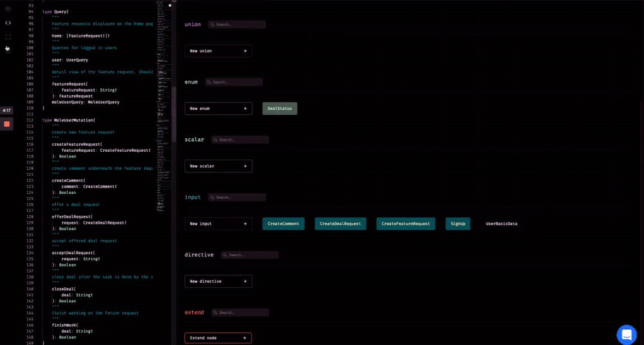Viewport: 644px width, 345px height.
Task: Click the red Extend node button
Action: click(x=218, y=338)
